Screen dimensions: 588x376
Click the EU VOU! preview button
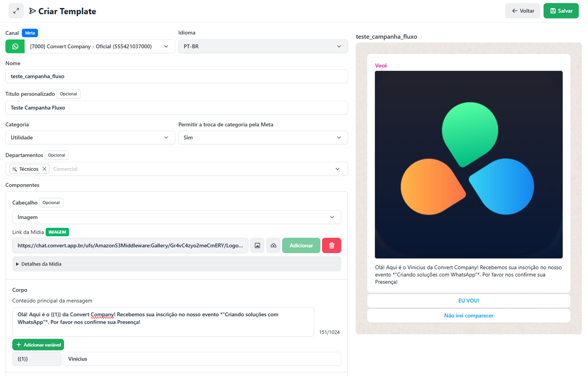coord(469,301)
